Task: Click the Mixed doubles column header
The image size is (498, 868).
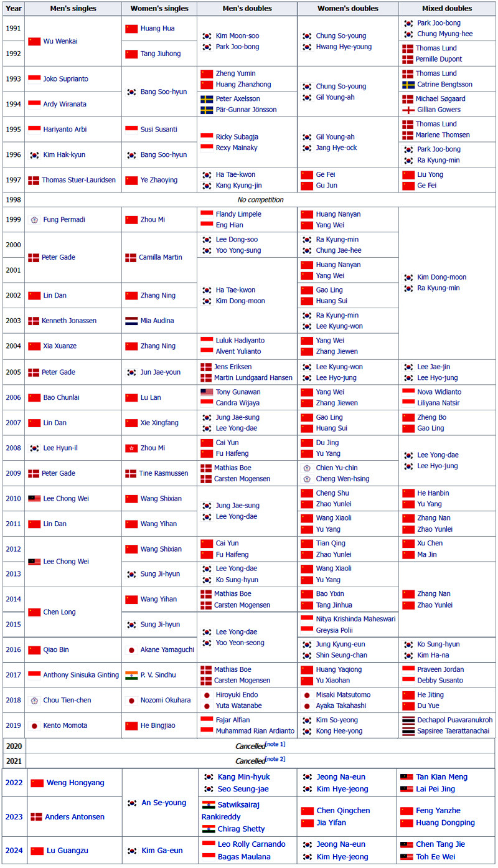Action: pyautogui.click(x=447, y=9)
